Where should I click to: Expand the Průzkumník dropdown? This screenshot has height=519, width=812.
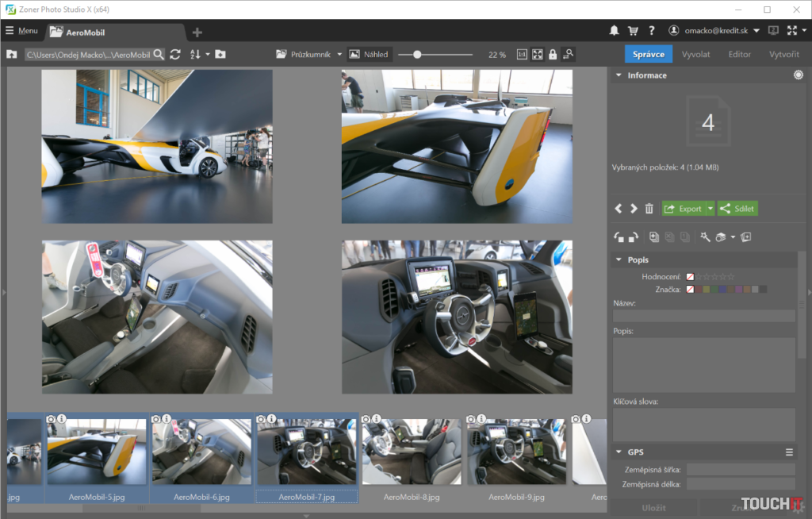339,55
